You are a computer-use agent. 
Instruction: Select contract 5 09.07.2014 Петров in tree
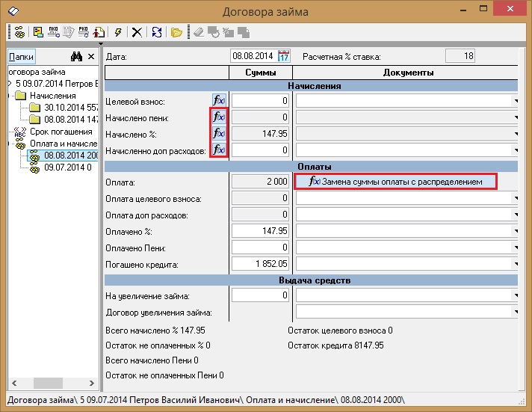click(x=57, y=84)
